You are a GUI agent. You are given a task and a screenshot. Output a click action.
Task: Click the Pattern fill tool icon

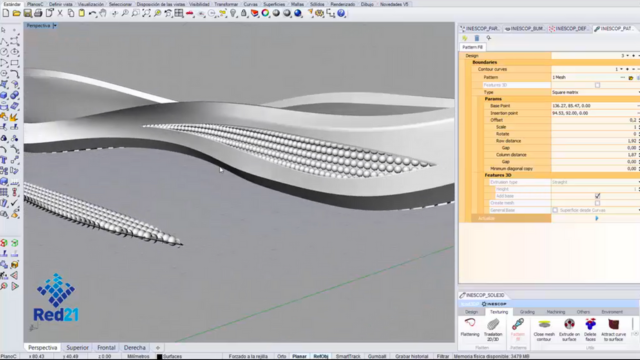518,330
